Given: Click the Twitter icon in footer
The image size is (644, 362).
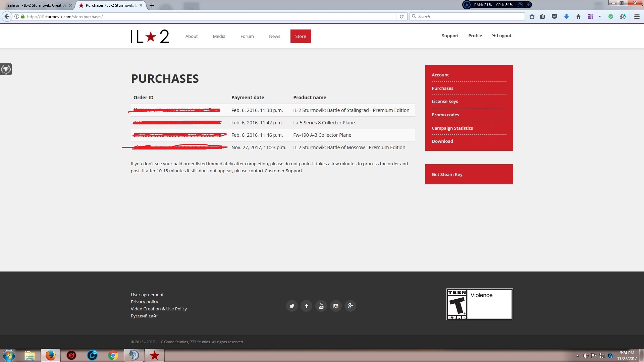Looking at the screenshot, I should (x=292, y=306).
